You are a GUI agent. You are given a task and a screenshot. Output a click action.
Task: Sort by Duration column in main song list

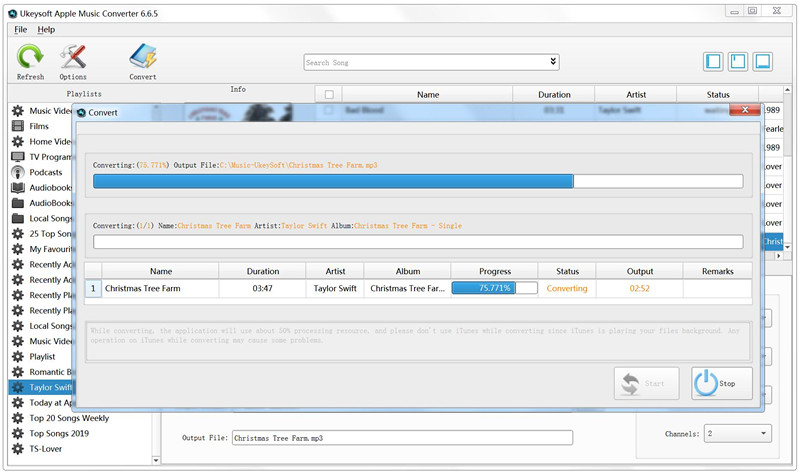point(554,94)
